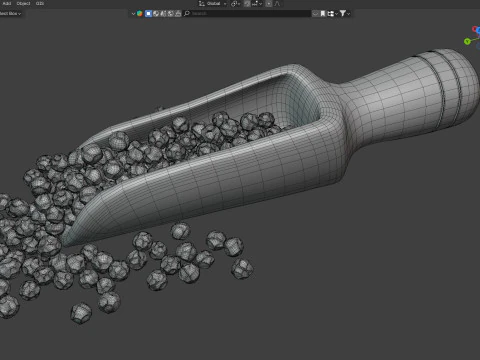Open the Add menu in viewport header
The width and height of the screenshot is (480, 360).
pos(7,3)
